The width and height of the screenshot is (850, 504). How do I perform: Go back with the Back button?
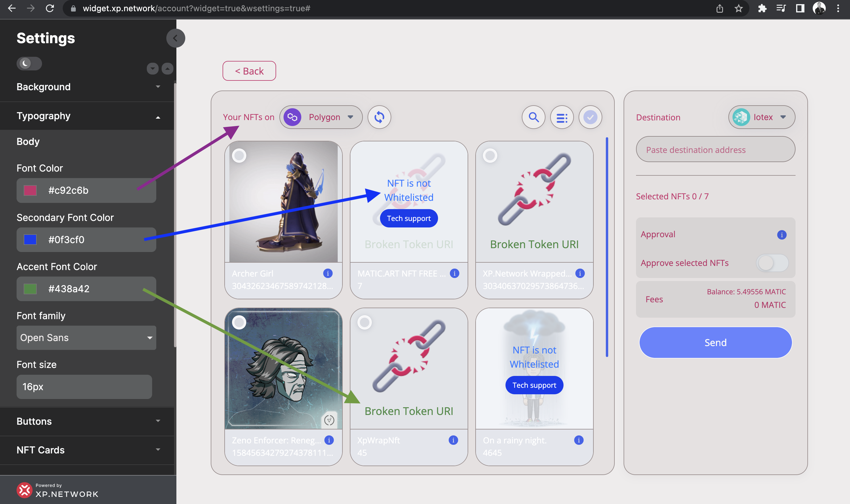[x=249, y=71]
